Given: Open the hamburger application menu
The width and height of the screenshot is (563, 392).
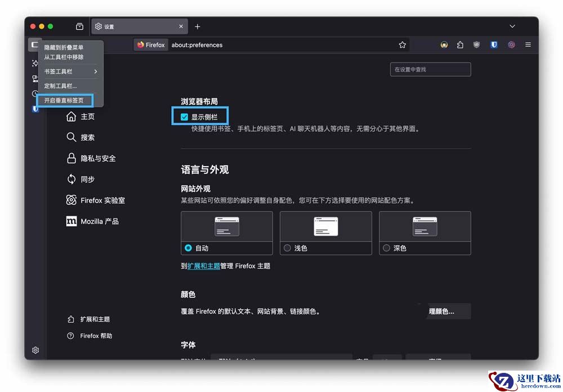Looking at the screenshot, I should point(528,45).
